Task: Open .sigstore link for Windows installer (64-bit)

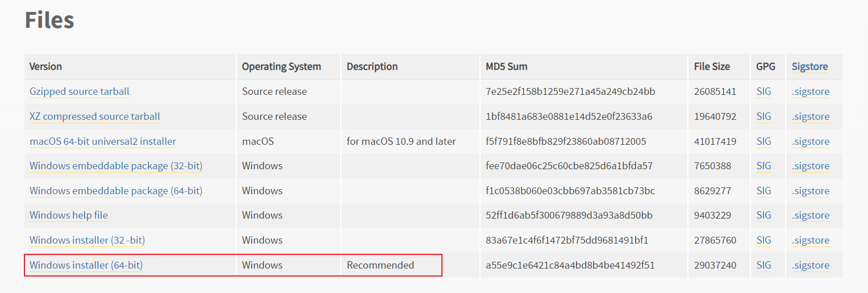Action: 811,265
